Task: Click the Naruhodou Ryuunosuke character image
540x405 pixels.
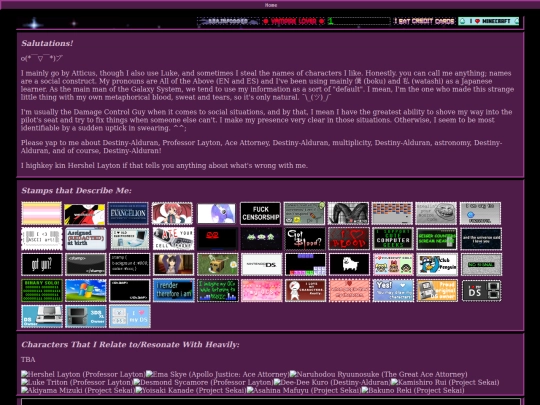Action: coord(378,374)
